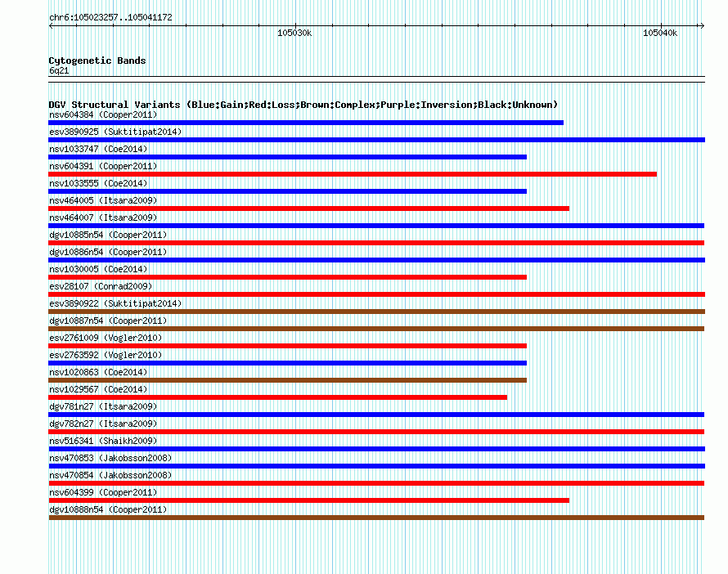Click the brown bar under nsv1020863
The width and height of the screenshot is (728, 574).
(x=288, y=380)
